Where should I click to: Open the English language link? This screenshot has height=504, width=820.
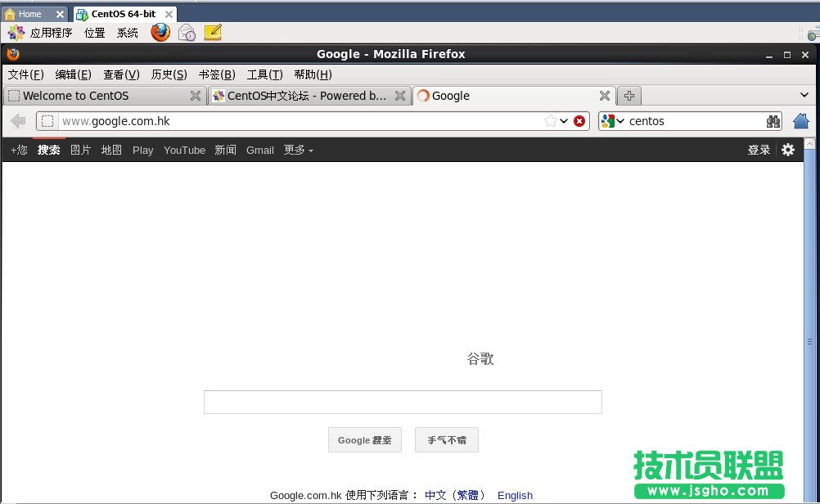point(515,495)
